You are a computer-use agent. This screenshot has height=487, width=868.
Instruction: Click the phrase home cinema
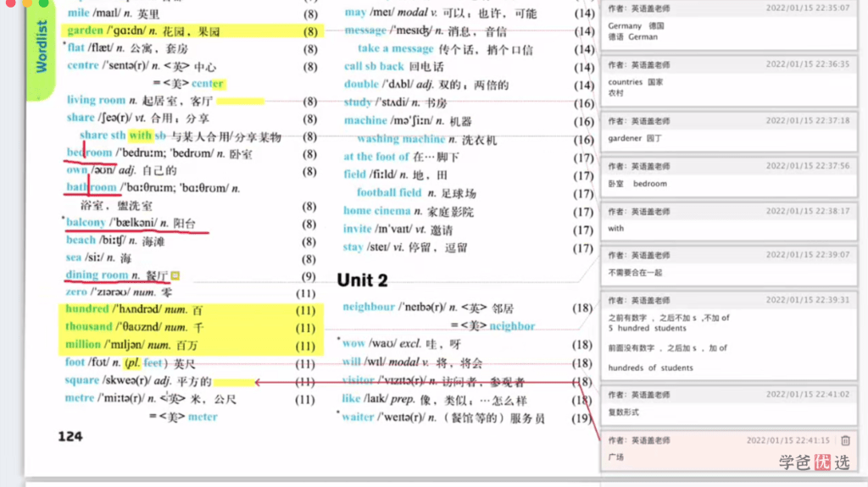tap(377, 211)
